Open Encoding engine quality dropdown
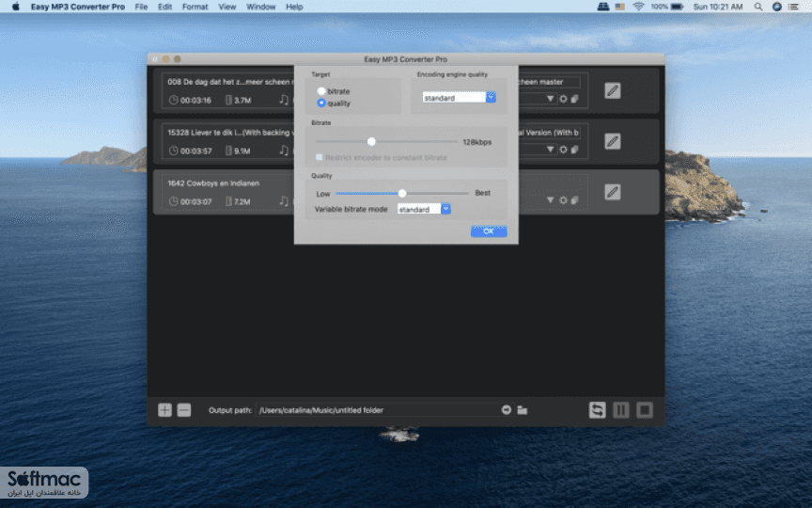Viewport: 812px width, 508px height. (459, 98)
